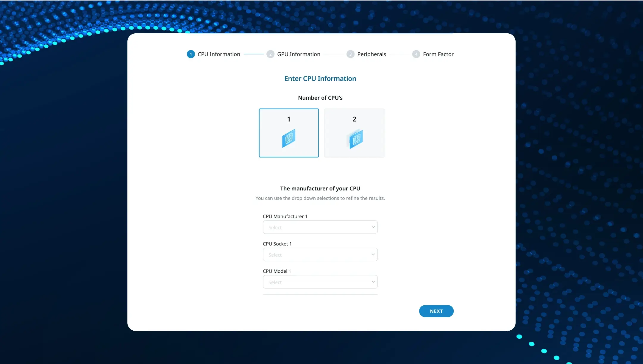Click the dual chip icon in card 2
Screen dimensions: 643x364
(355, 139)
